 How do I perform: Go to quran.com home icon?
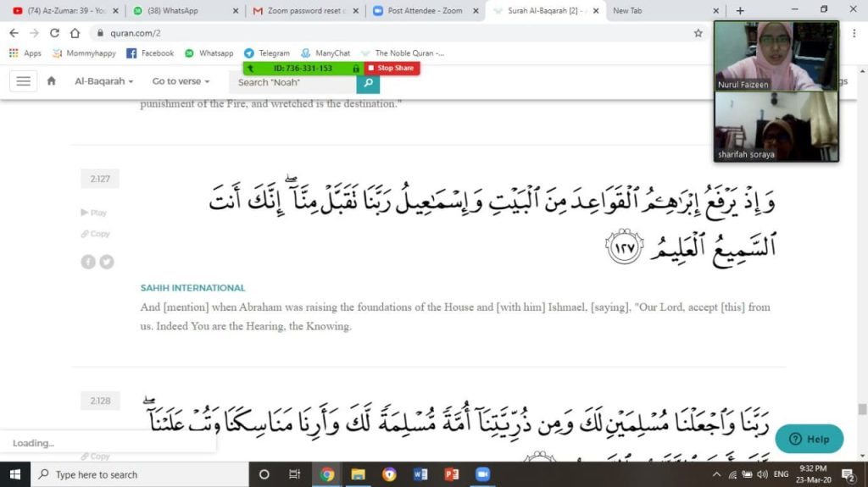(x=52, y=81)
